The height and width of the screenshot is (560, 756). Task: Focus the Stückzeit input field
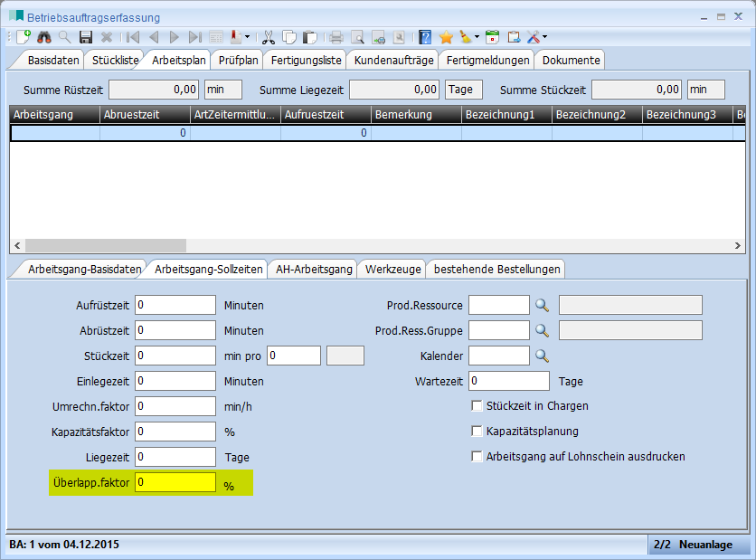point(175,356)
